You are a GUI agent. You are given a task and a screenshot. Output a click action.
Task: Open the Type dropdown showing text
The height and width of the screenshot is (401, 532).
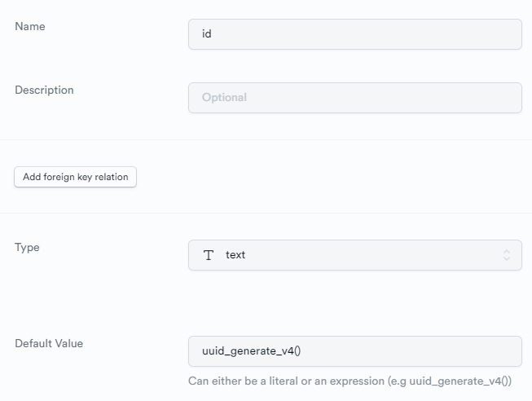pos(355,255)
